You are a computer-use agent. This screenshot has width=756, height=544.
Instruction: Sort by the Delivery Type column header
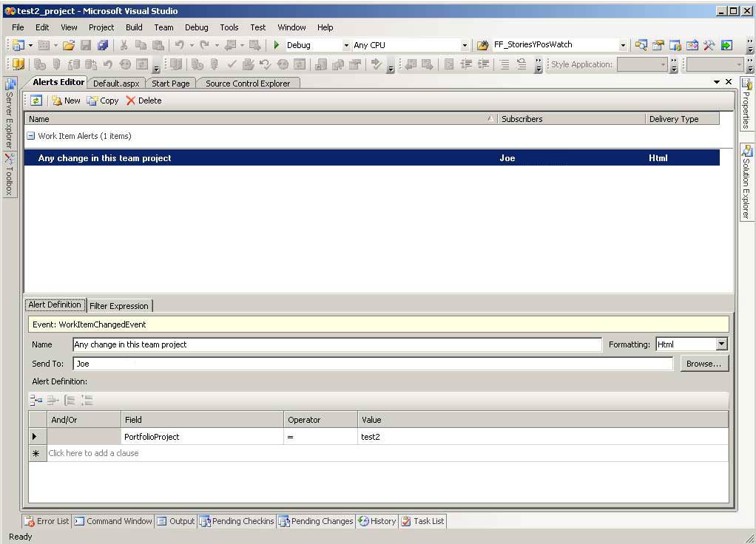coord(682,119)
